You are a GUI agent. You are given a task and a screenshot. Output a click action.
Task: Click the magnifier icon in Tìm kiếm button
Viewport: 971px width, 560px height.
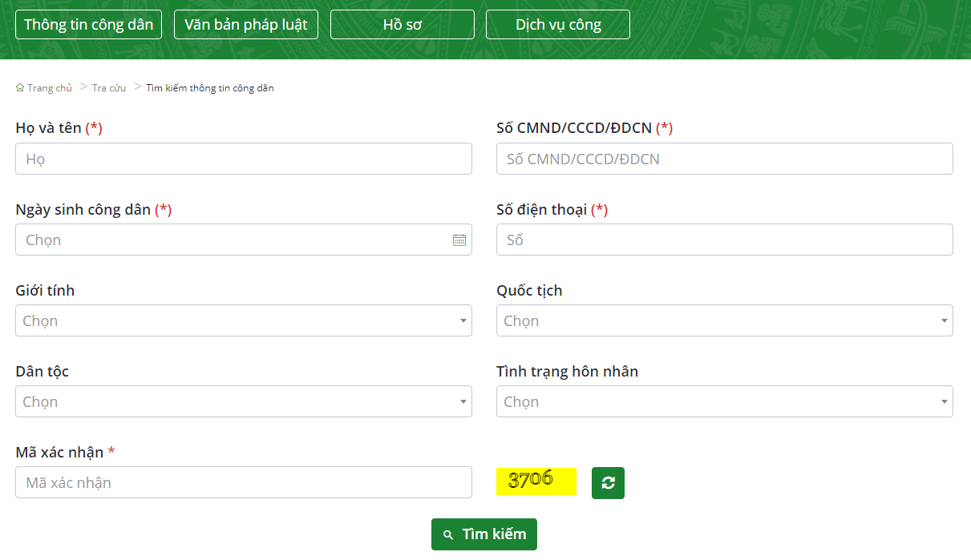coord(447,534)
